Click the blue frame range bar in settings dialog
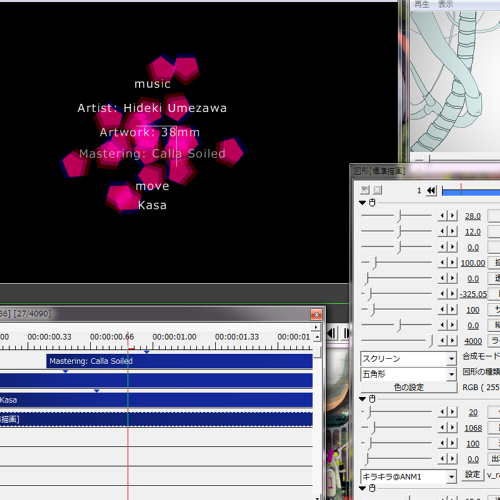This screenshot has height=500, width=500. [471, 191]
